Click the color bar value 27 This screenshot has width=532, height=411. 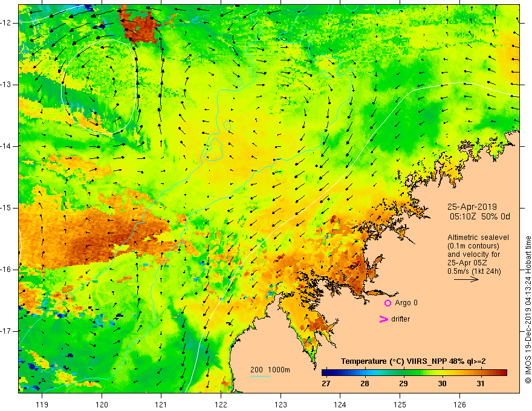tap(326, 384)
